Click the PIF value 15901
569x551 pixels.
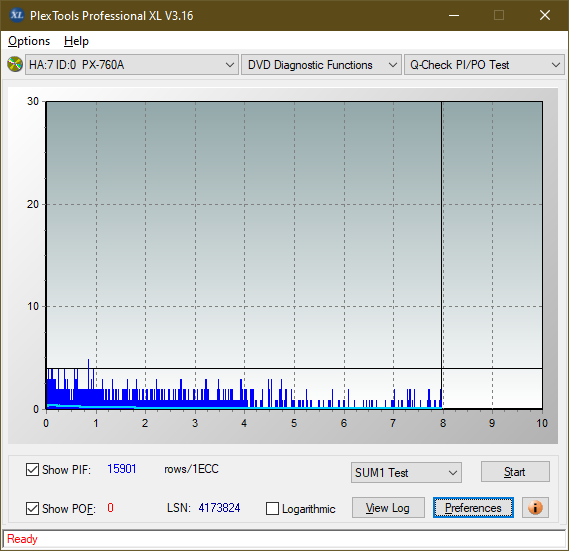122,469
